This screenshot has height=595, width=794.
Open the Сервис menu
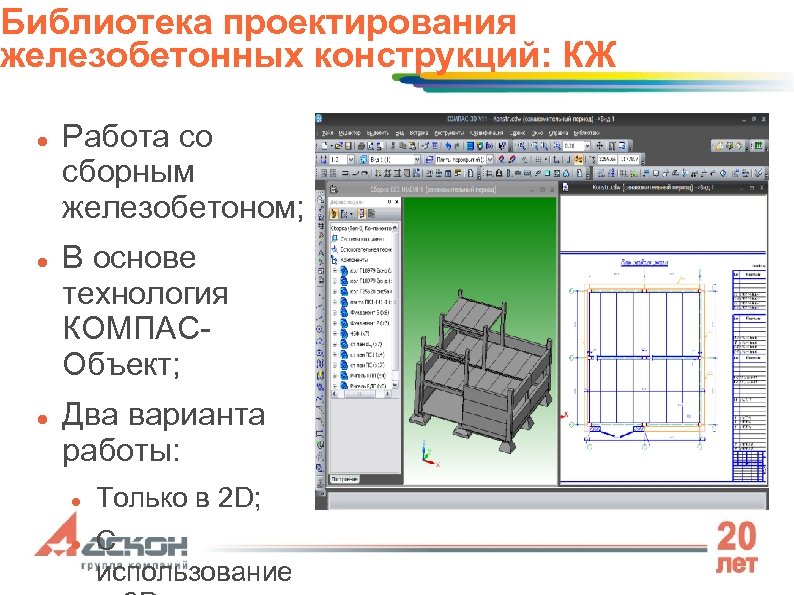click(x=518, y=133)
